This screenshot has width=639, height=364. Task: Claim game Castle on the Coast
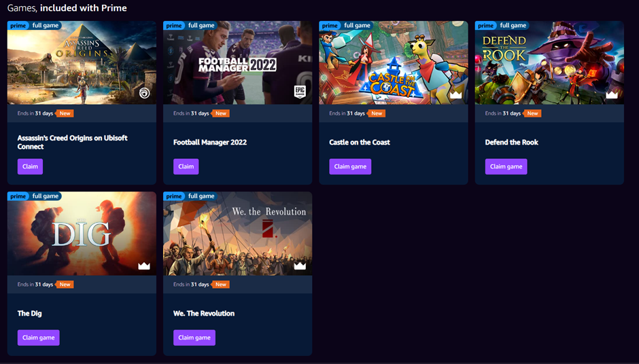[x=350, y=166]
